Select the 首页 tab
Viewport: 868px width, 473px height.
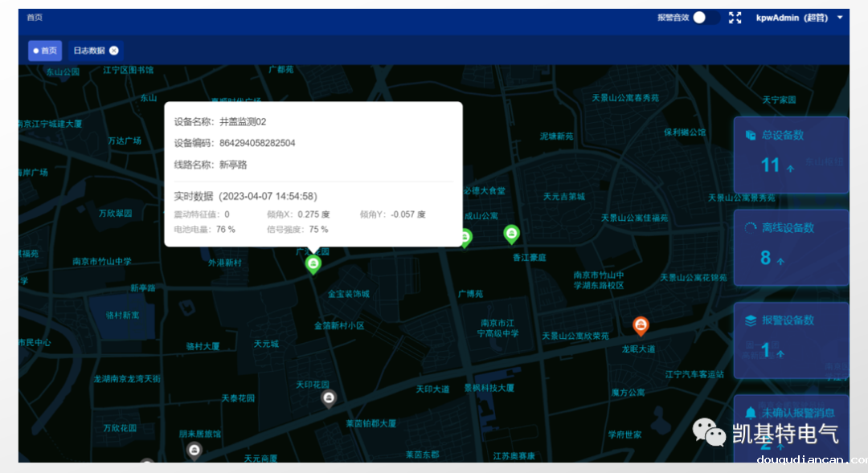pyautogui.click(x=45, y=50)
